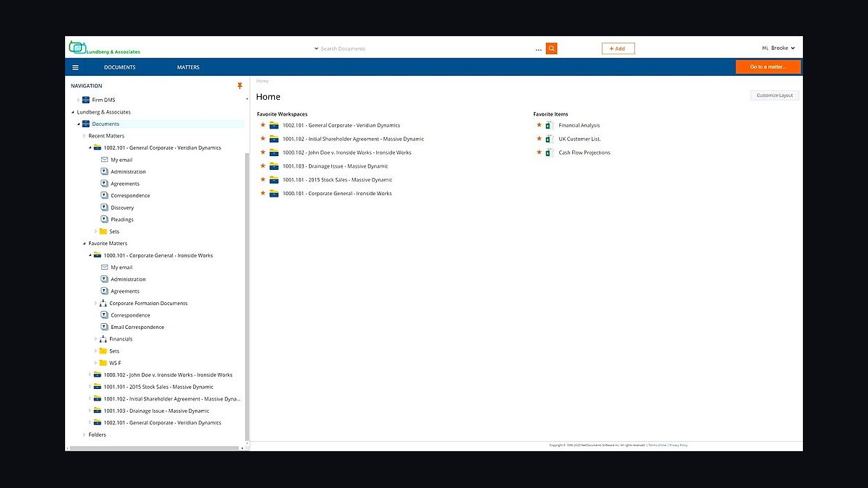The width and height of the screenshot is (868, 488).
Task: Click the Financials hierarchy icon
Action: click(103, 339)
